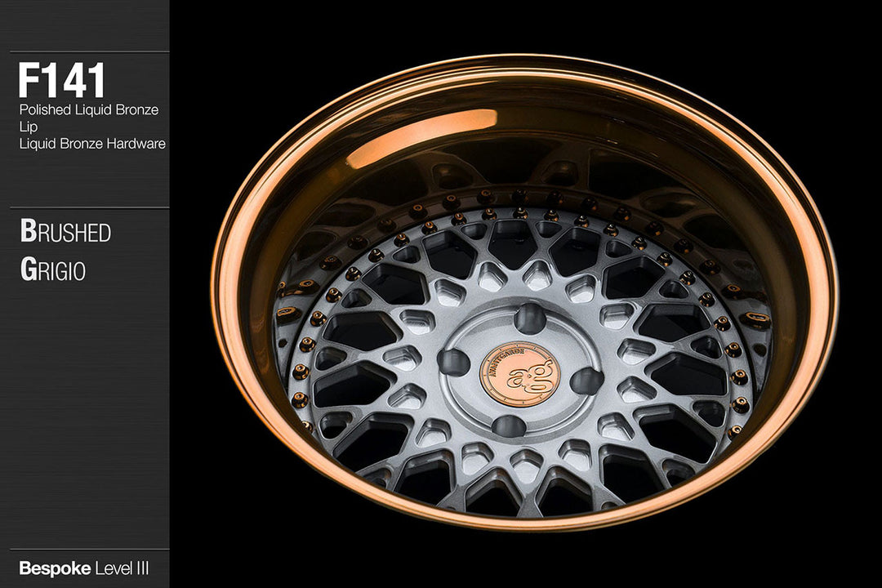Click the large 'G' in Grigio
Viewport: 882px width, 588px height.
tap(28, 270)
